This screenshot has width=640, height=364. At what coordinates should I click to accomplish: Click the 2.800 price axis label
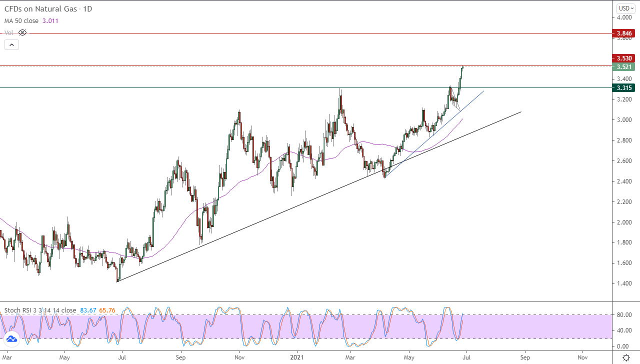[x=625, y=140]
